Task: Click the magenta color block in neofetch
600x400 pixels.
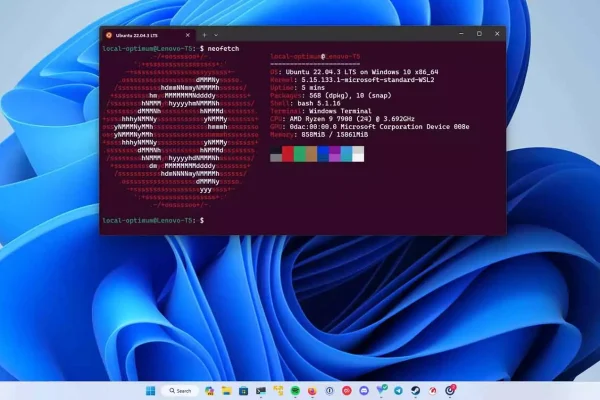Action: coord(335,154)
